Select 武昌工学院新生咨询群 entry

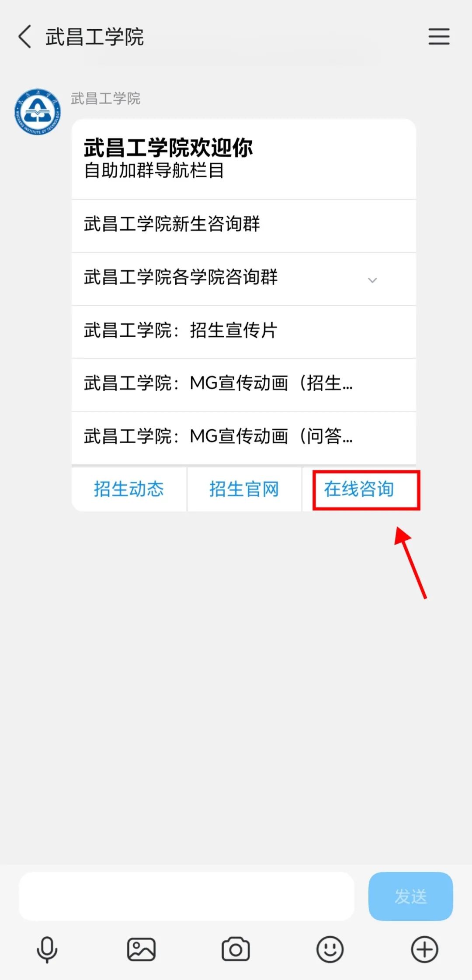(x=244, y=226)
